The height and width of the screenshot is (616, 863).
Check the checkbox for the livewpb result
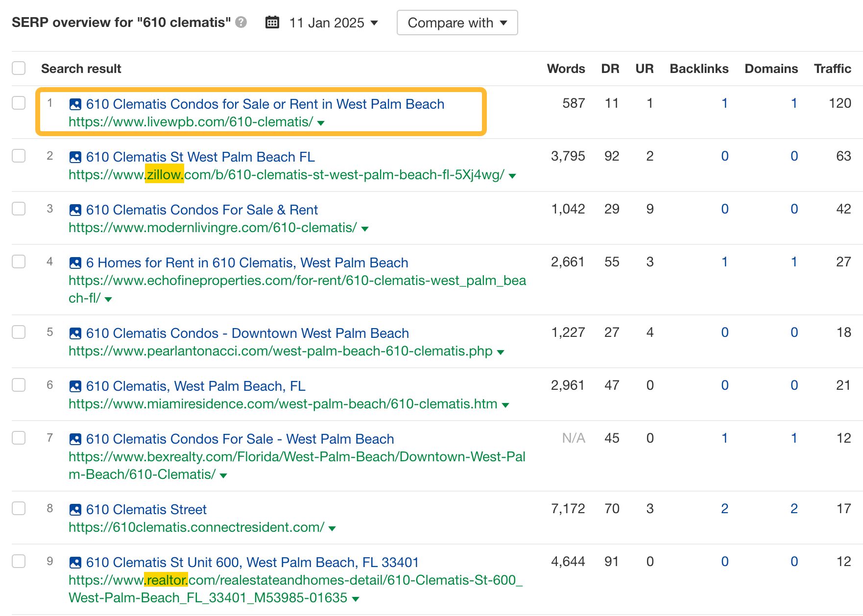coord(19,103)
